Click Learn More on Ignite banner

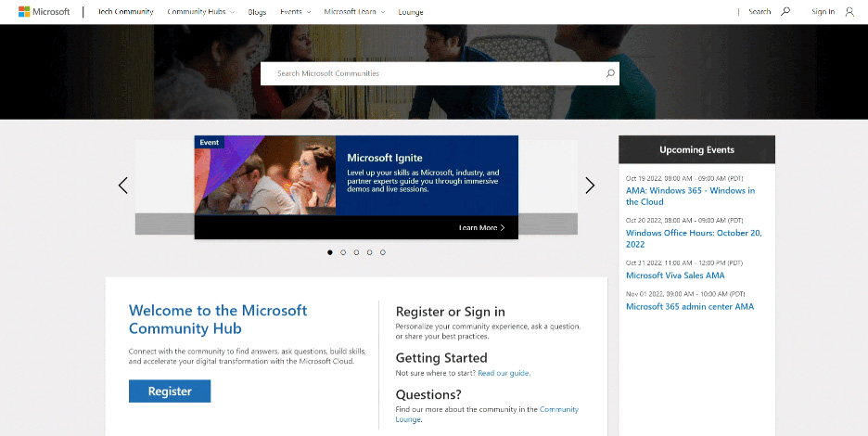(x=481, y=227)
